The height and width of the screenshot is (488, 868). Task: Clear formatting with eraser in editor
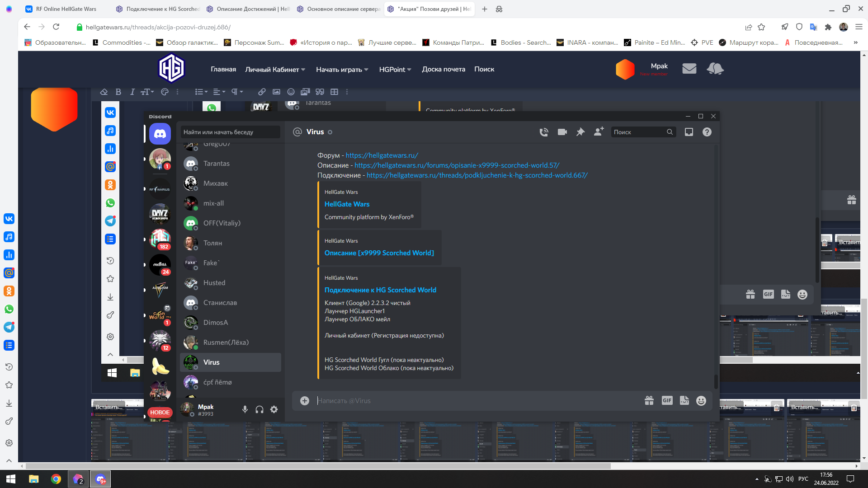pos(104,92)
